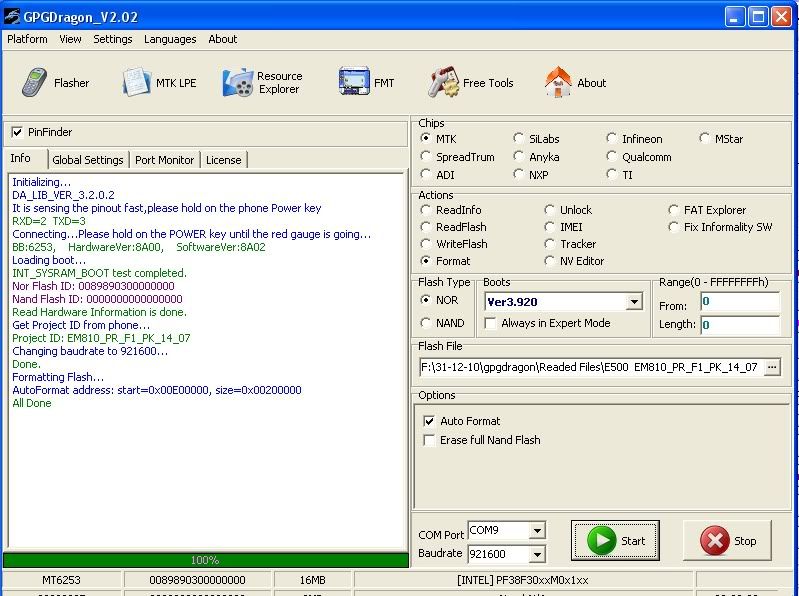Open the FMT monitor icon
The width and height of the screenshot is (799, 596).
click(x=354, y=82)
